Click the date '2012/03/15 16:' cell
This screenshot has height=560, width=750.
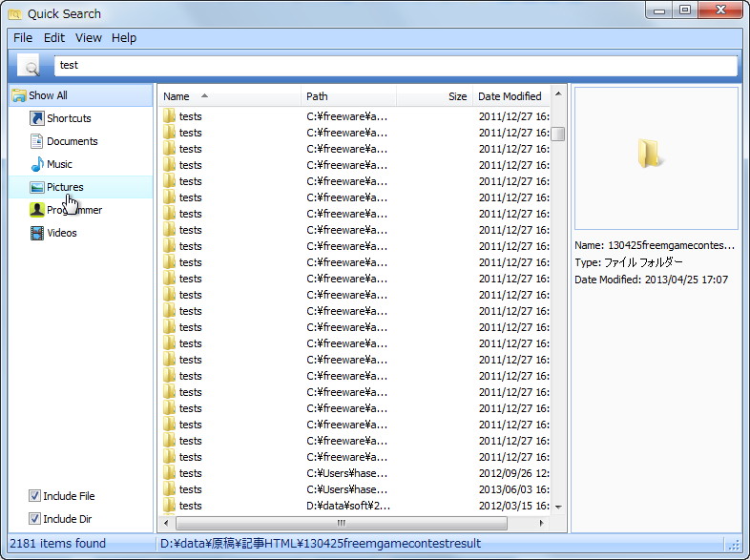(514, 506)
